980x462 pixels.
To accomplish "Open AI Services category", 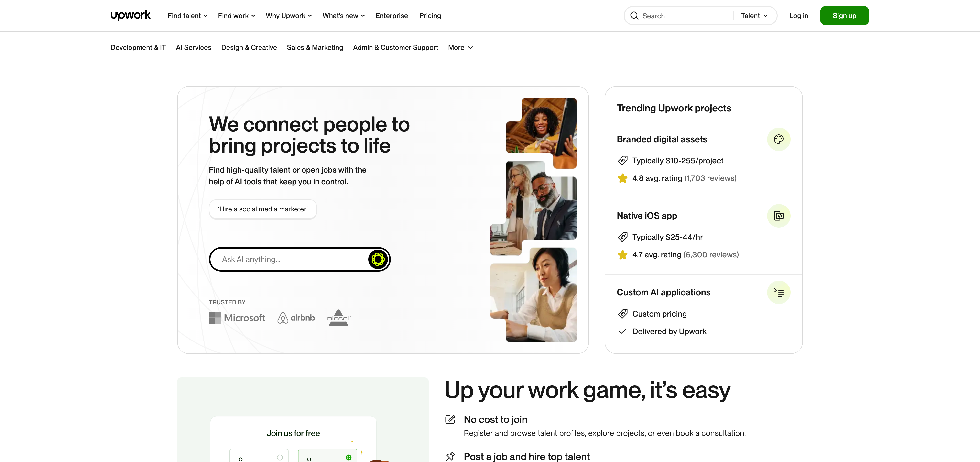I will 193,48.
